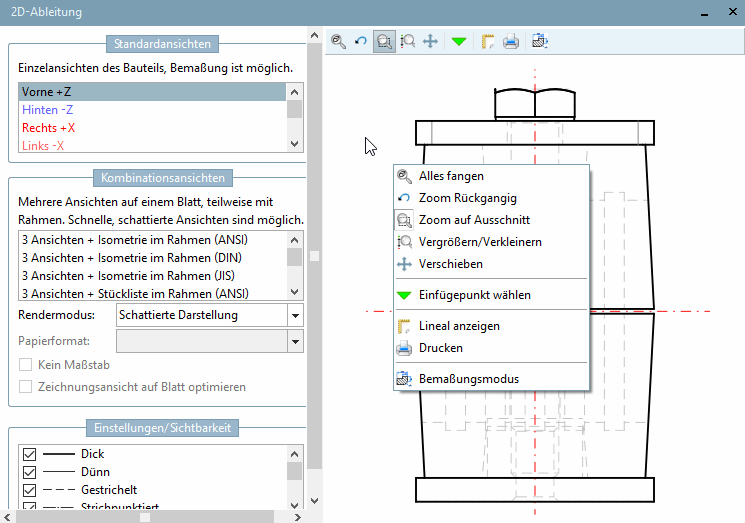This screenshot has height=523, width=745.
Task: Activate Zoom auf Ausschnitt in toolbar
Action: click(x=384, y=41)
